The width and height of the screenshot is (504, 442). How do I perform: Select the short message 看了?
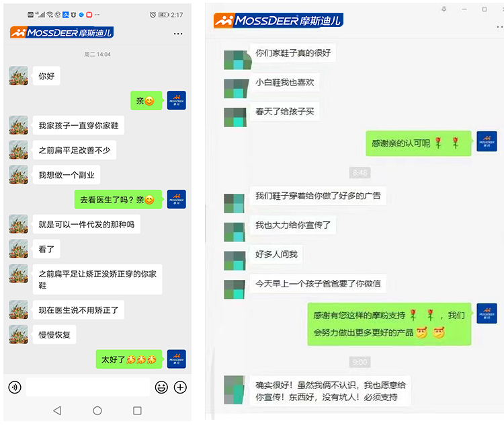point(46,249)
